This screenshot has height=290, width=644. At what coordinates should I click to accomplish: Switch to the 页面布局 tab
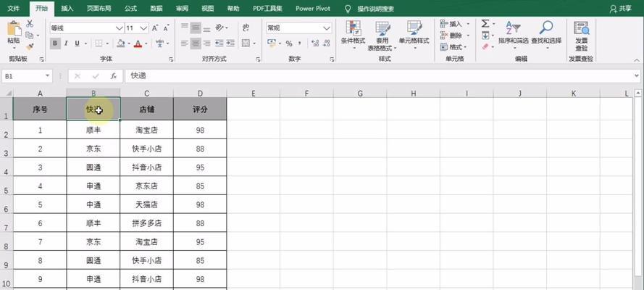tap(99, 8)
